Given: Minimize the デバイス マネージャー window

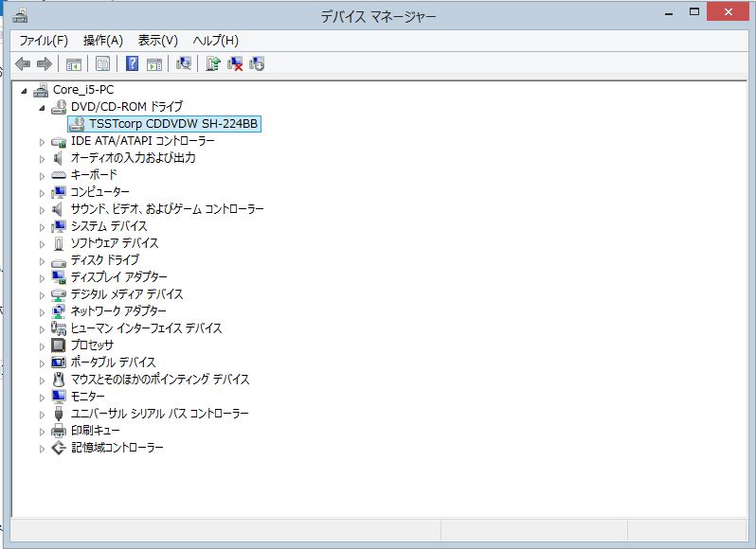Looking at the screenshot, I should (668, 12).
